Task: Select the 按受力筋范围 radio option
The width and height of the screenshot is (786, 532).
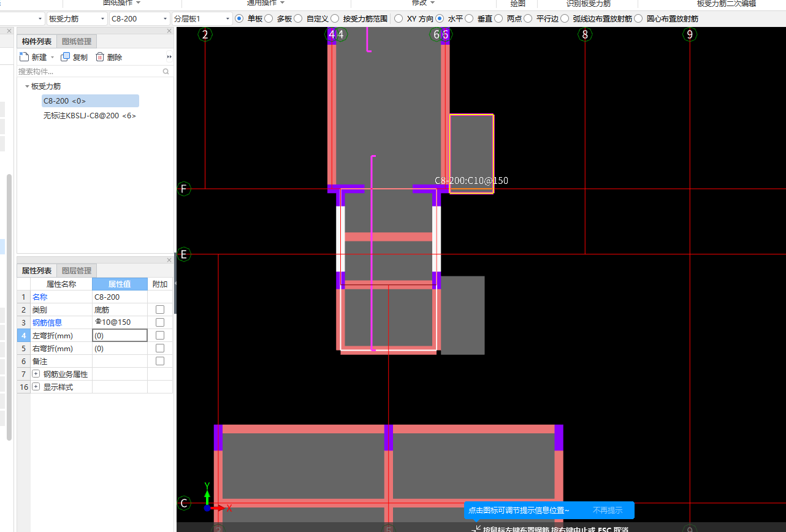Action: click(x=335, y=18)
